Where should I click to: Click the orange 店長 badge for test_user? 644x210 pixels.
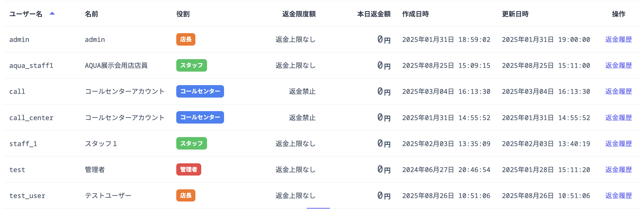point(186,195)
